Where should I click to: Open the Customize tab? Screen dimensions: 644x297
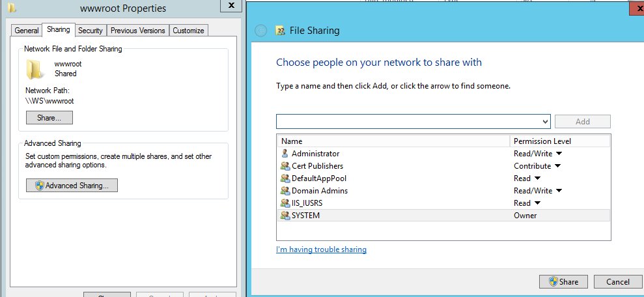tap(188, 31)
